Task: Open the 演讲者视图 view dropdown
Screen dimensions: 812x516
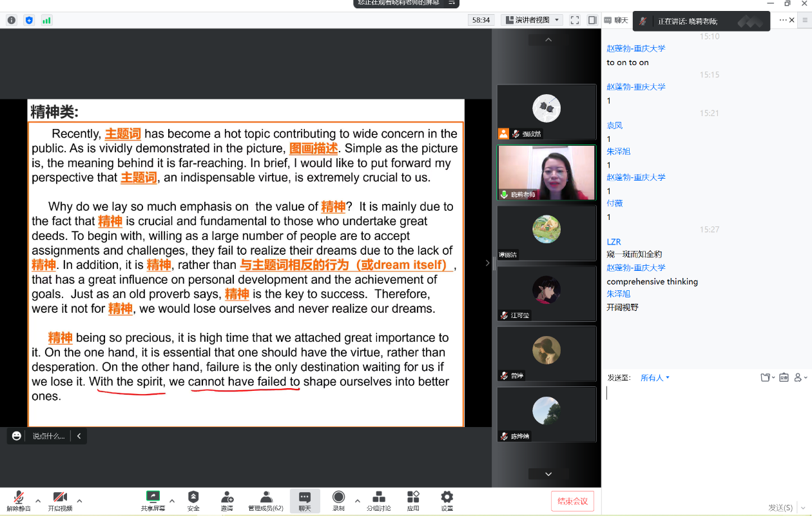Action: [x=532, y=20]
